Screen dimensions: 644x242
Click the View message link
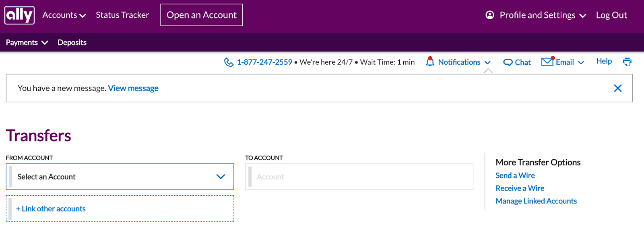click(x=133, y=88)
